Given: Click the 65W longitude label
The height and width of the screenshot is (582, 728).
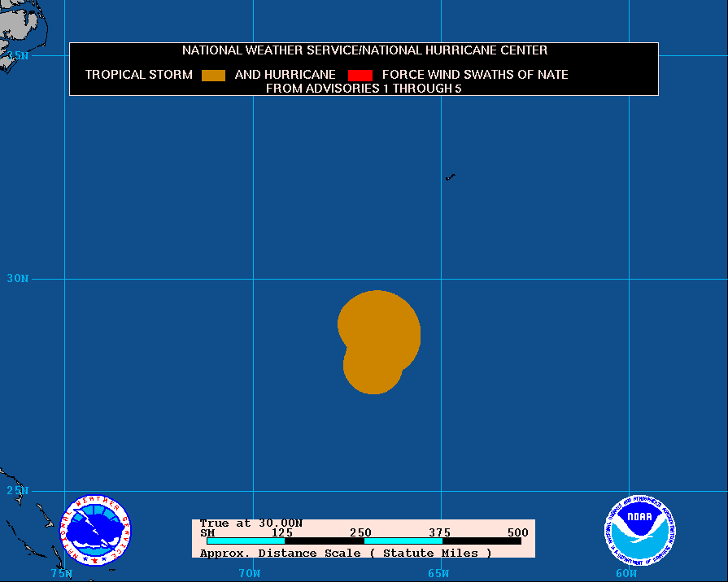Looking at the screenshot, I should tap(438, 573).
